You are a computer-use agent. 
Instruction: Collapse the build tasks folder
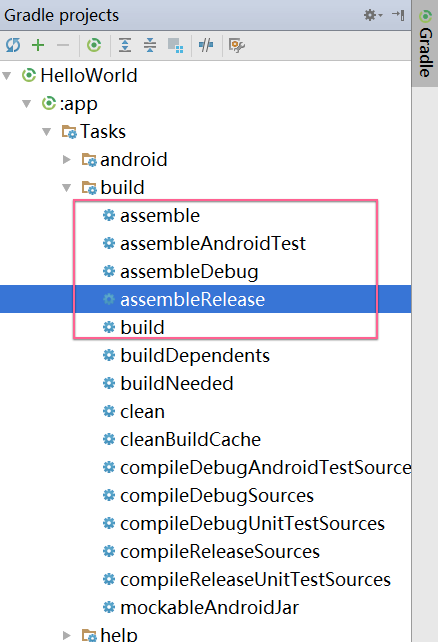[x=66, y=188]
